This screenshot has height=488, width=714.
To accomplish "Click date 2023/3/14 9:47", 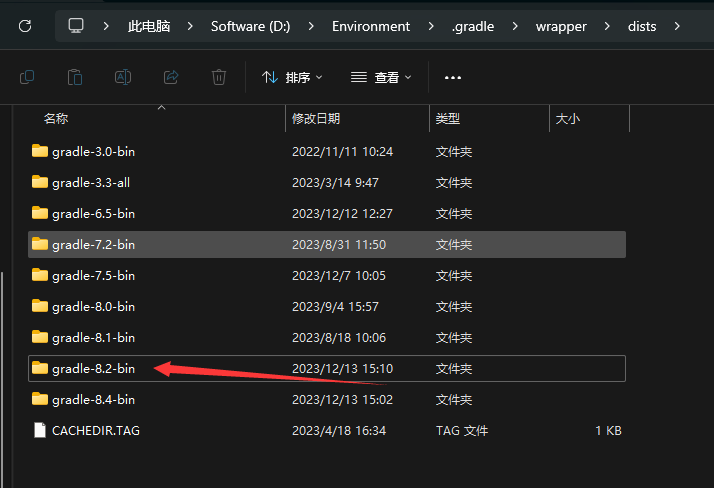I will pos(335,183).
